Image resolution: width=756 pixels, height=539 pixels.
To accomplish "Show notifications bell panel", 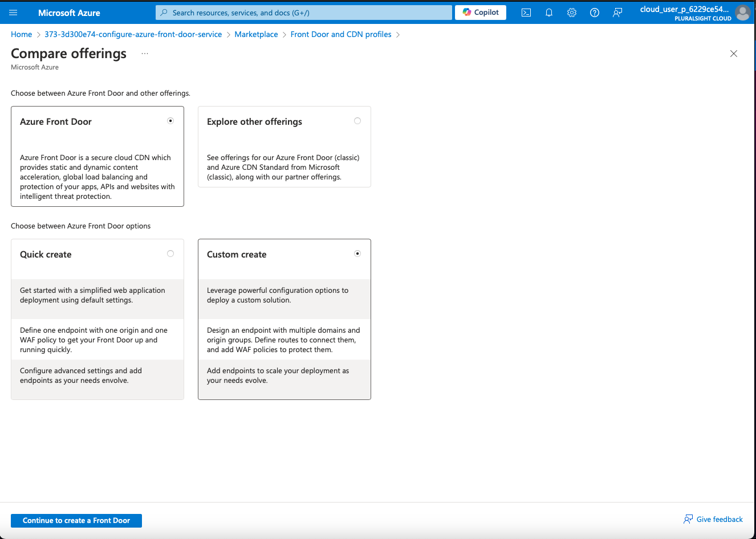I will pos(549,13).
